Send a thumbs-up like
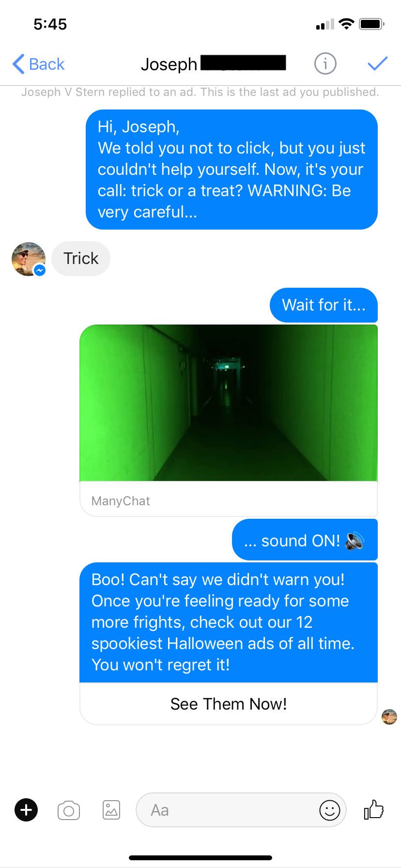Image resolution: width=401 pixels, height=868 pixels. click(373, 809)
